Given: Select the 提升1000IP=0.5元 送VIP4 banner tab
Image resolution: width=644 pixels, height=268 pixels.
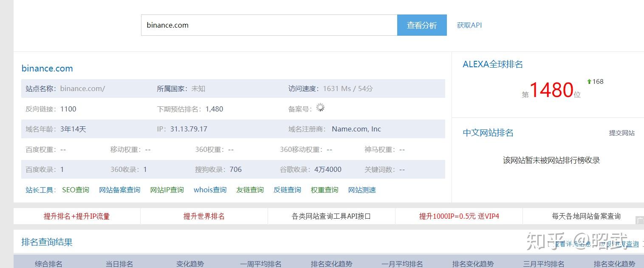Looking at the screenshot, I should pyautogui.click(x=459, y=216).
